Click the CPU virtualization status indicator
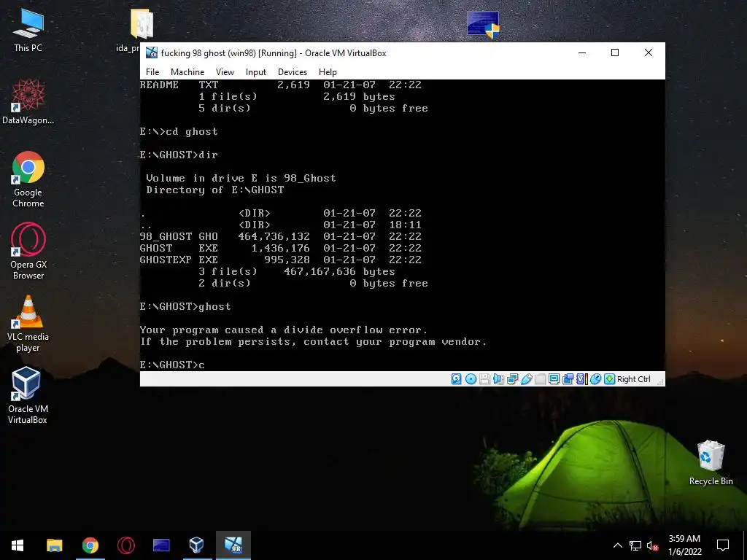This screenshot has width=747, height=560. [x=581, y=379]
